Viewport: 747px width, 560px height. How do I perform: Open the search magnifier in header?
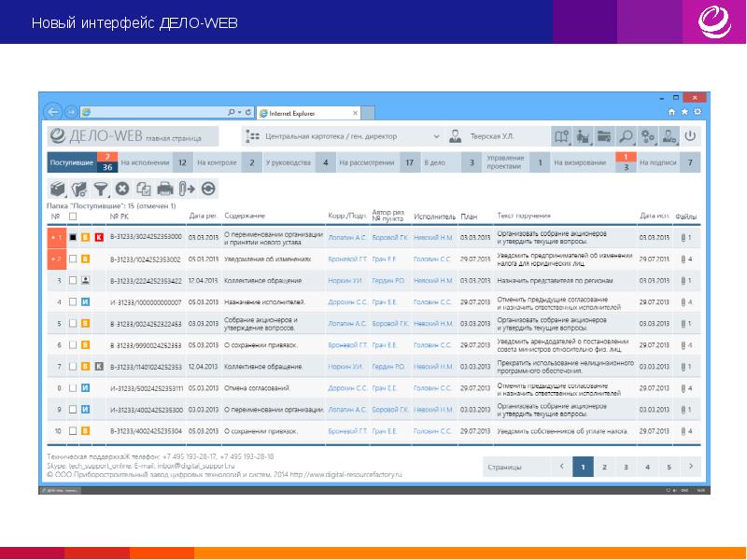[625, 136]
